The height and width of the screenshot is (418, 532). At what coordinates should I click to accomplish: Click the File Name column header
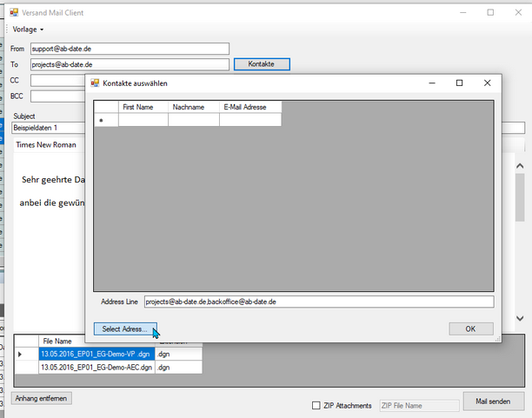[x=96, y=342]
